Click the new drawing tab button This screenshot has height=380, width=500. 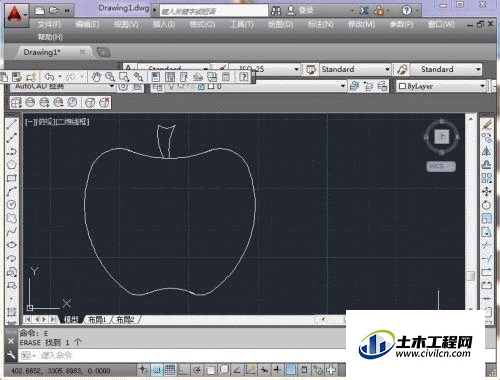103,52
